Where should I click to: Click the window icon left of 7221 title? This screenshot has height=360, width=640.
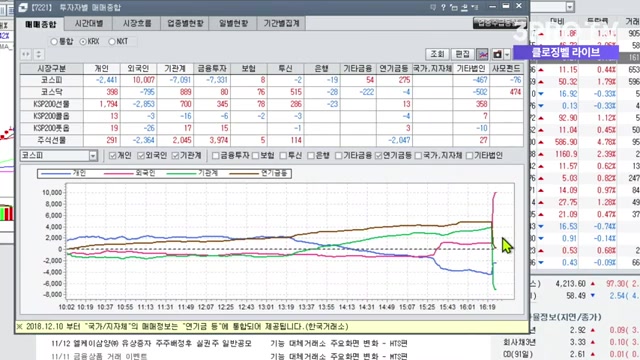23,7
